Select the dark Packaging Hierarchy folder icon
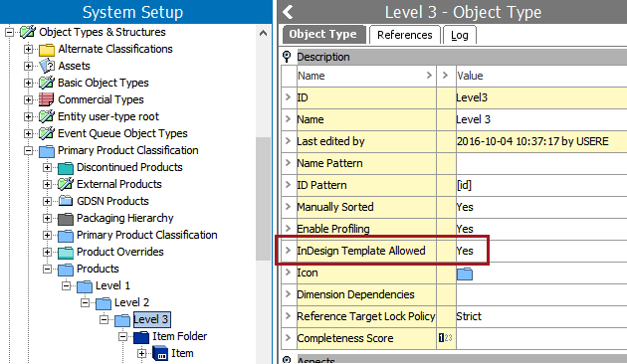627x364 pixels. pyautogui.click(x=66, y=219)
